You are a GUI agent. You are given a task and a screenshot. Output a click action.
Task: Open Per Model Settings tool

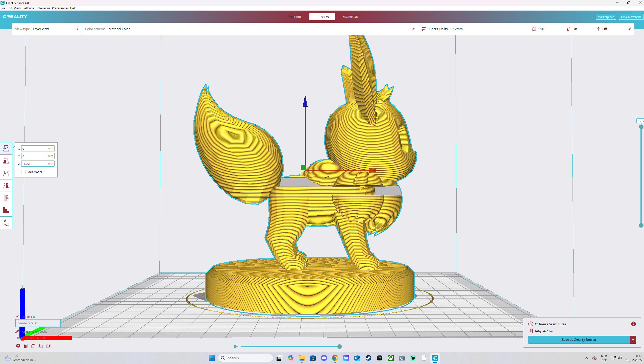pos(6,198)
